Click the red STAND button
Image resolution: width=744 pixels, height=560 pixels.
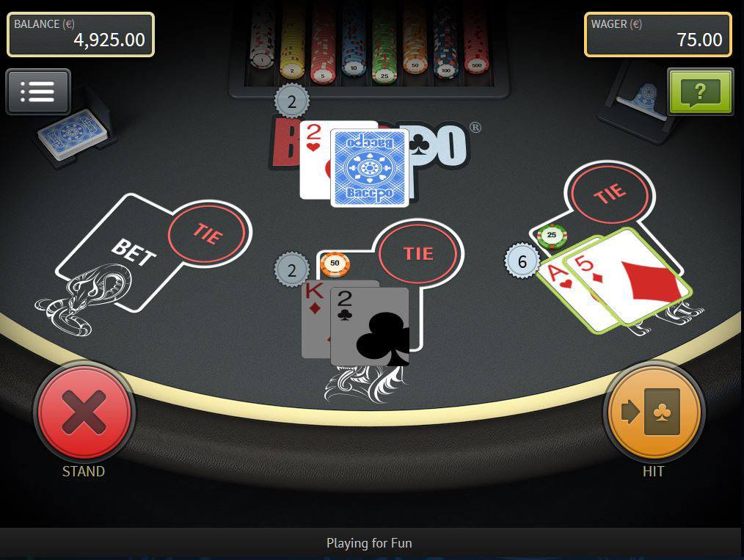tap(84, 412)
